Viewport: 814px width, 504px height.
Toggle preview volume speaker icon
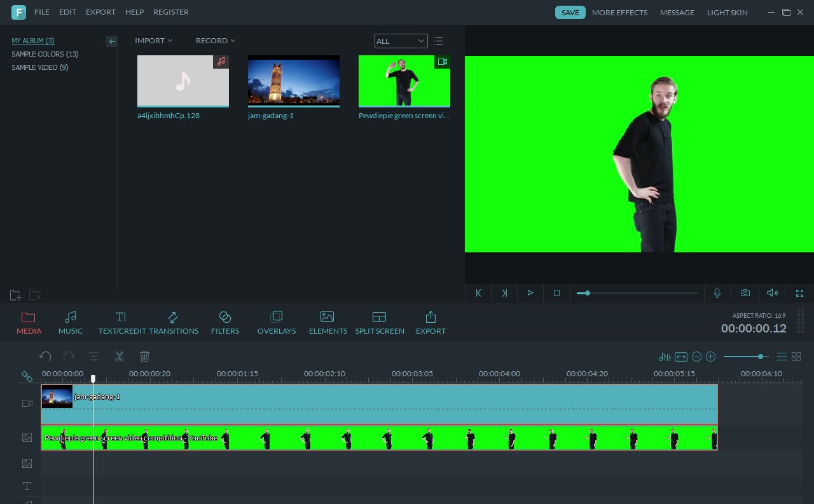(x=772, y=293)
